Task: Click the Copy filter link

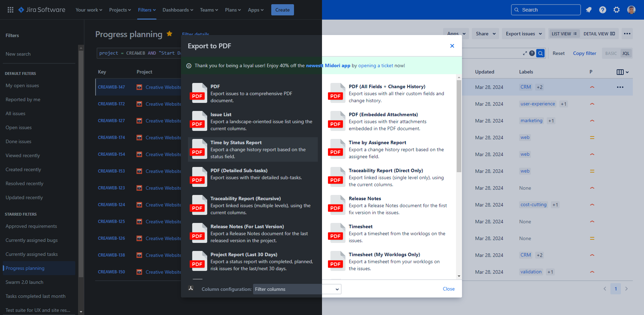Action: point(584,53)
